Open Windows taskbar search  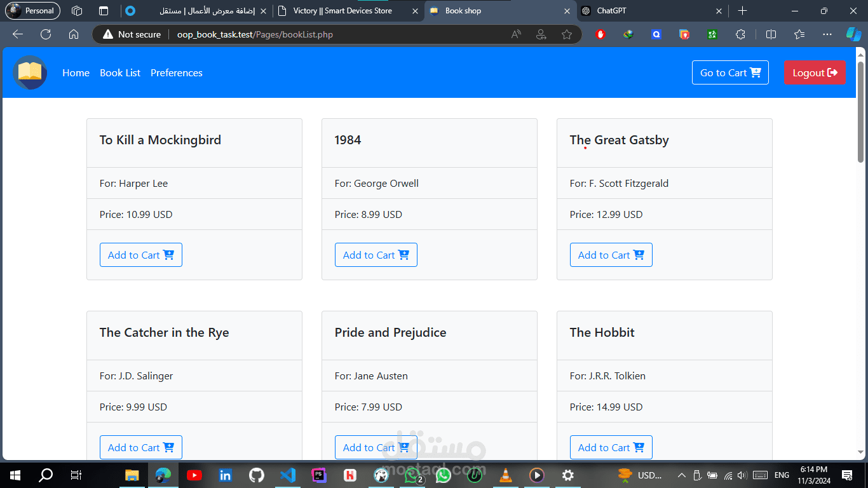(x=46, y=475)
